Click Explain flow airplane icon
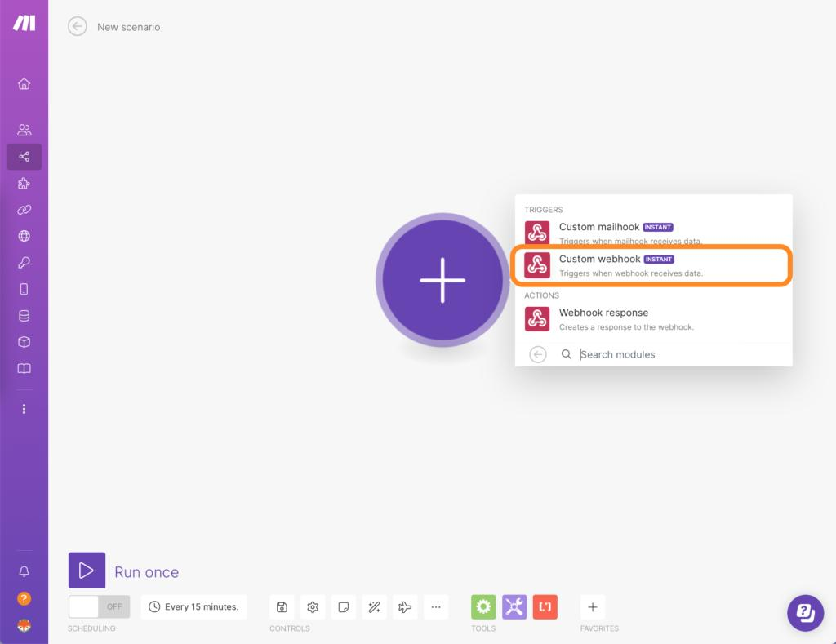836x644 pixels. [405, 607]
